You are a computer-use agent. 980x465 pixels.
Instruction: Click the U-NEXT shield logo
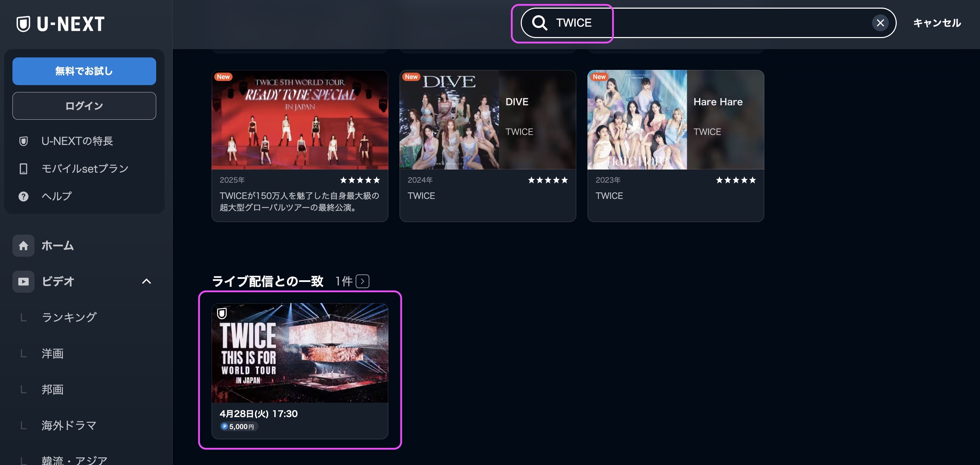[23, 23]
